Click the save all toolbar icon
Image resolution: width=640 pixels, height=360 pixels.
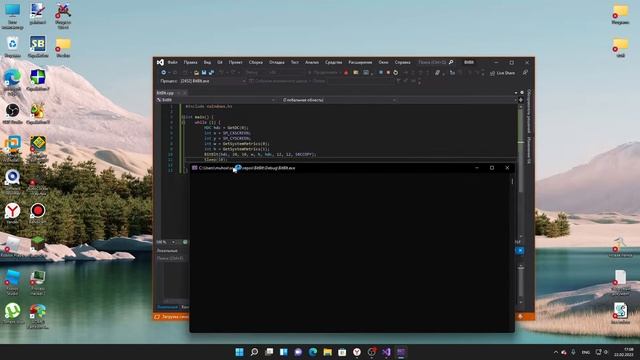pyautogui.click(x=211, y=73)
